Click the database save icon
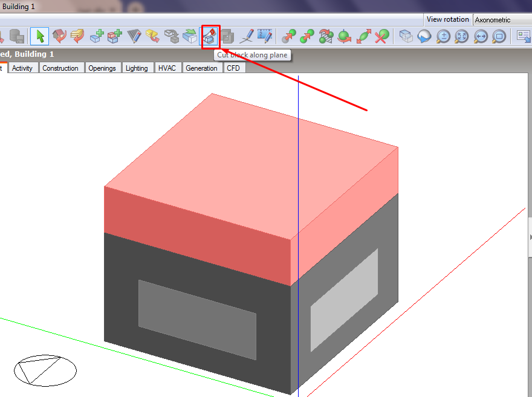This screenshot has height=397, width=532. click(17, 36)
